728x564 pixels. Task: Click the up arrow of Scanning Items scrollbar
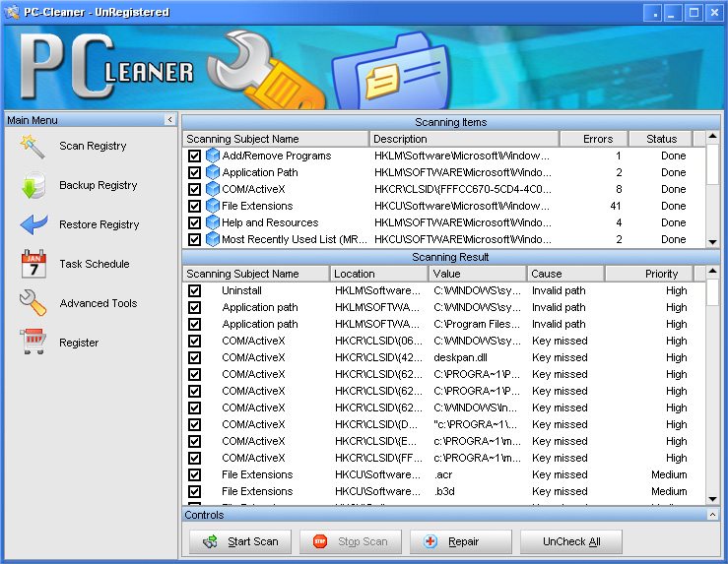712,137
